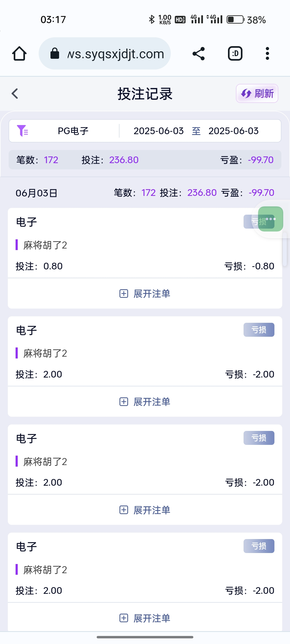Tap the share icon in browser toolbar

coord(199,54)
